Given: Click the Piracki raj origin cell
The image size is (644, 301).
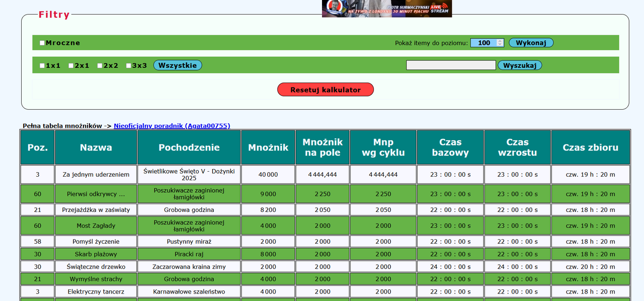Looking at the screenshot, I should (189, 254).
